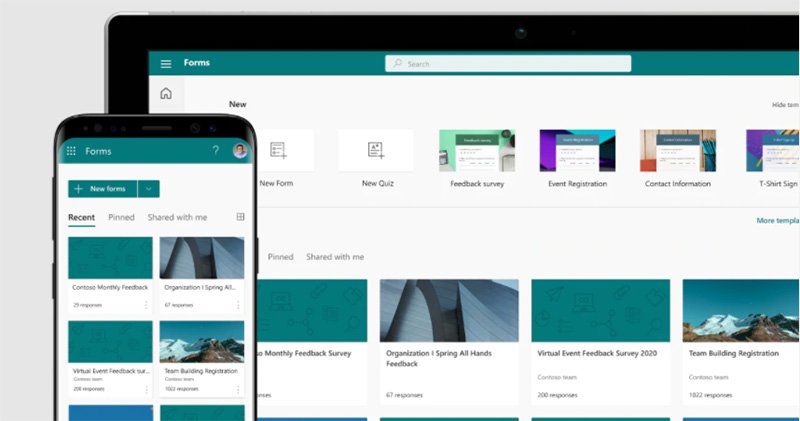Open Organization Spring All card on phone
800x421 pixels.
coord(202,275)
